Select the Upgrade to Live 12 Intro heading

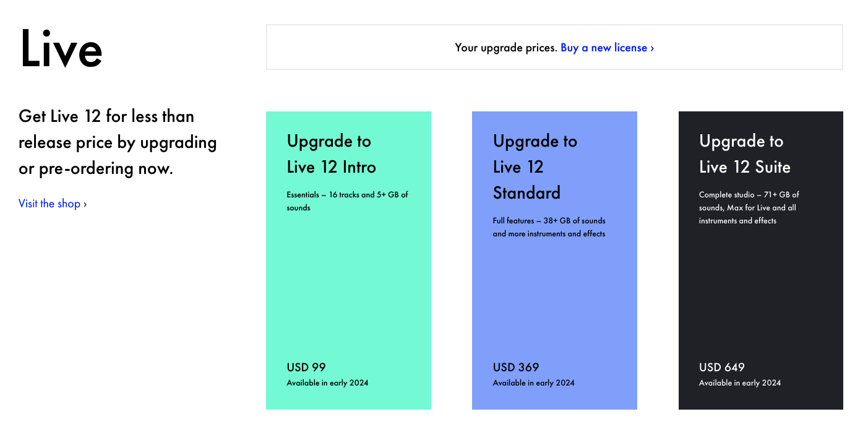331,154
